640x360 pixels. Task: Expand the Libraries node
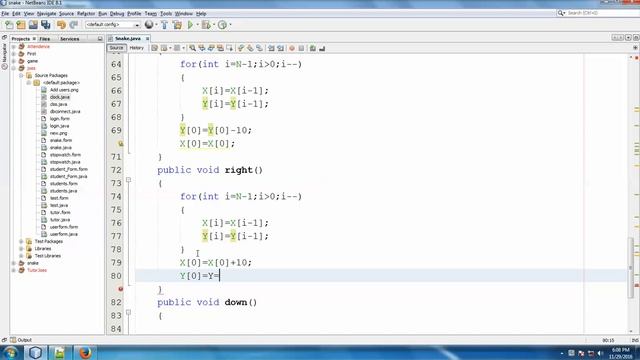(21, 249)
